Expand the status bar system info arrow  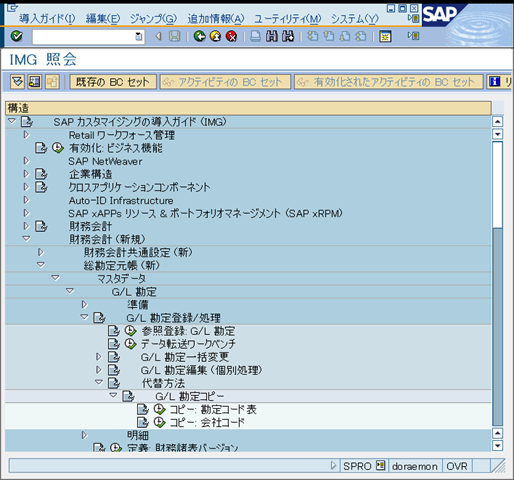point(333,465)
